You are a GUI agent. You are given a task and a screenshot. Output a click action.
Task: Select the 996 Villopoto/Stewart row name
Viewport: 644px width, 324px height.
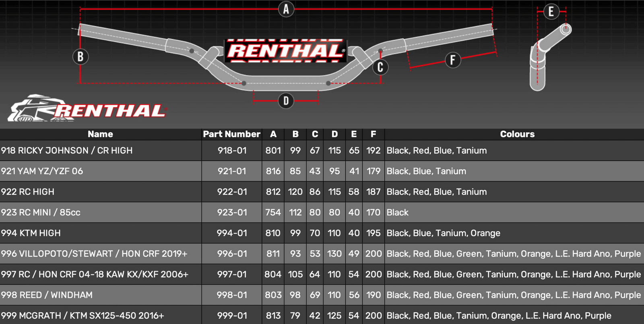(x=94, y=254)
